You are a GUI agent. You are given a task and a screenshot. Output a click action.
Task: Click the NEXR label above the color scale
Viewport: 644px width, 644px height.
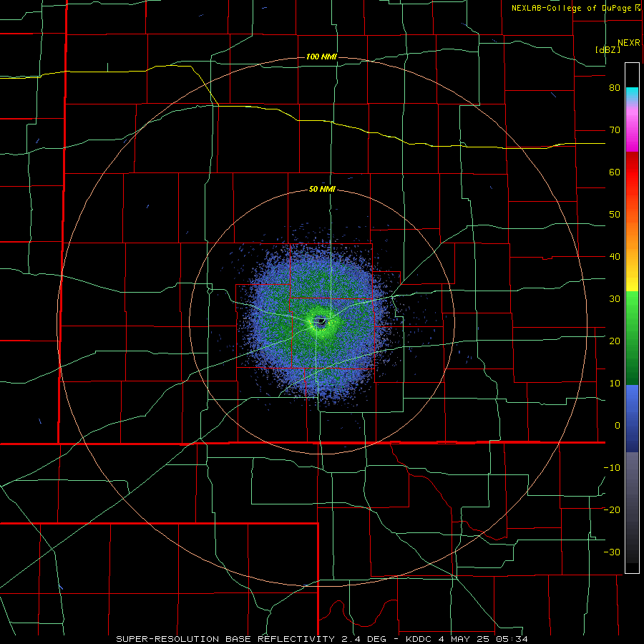629,43
